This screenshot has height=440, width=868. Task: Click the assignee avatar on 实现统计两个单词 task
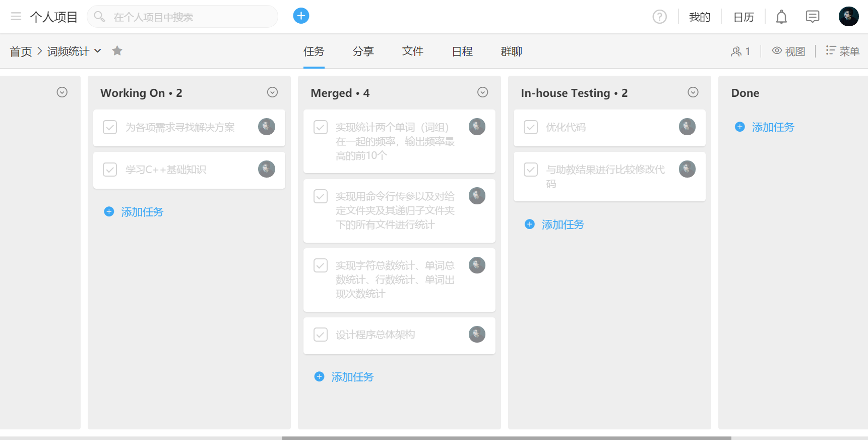pos(477,127)
